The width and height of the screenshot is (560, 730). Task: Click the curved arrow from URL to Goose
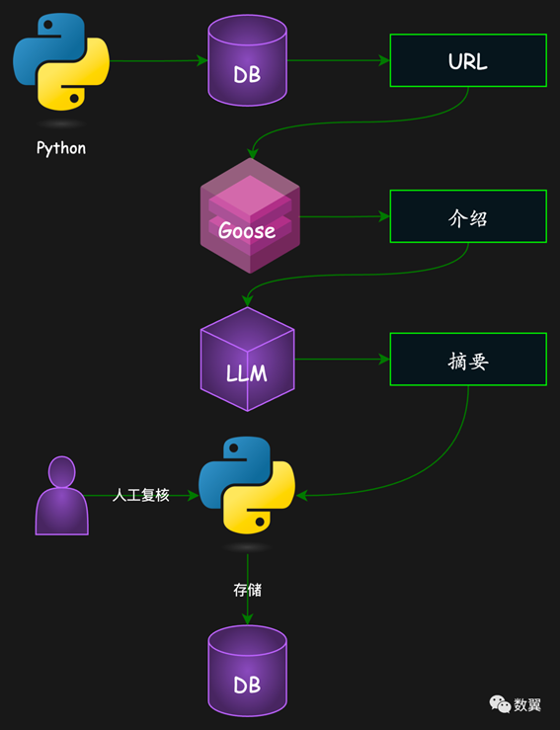(359, 122)
